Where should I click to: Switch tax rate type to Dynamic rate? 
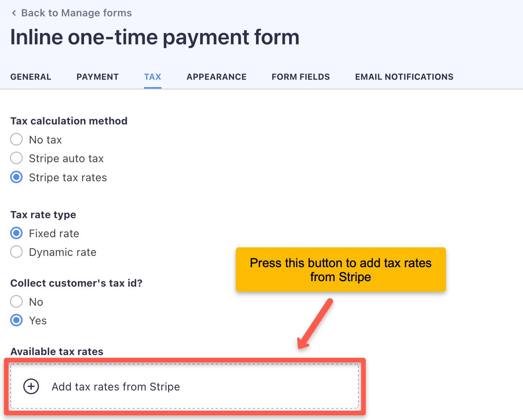click(16, 252)
